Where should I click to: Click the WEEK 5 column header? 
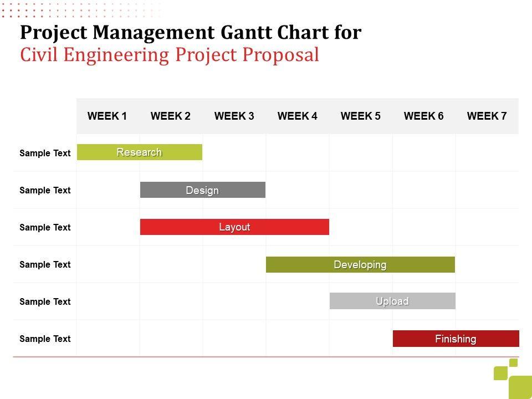(361, 116)
